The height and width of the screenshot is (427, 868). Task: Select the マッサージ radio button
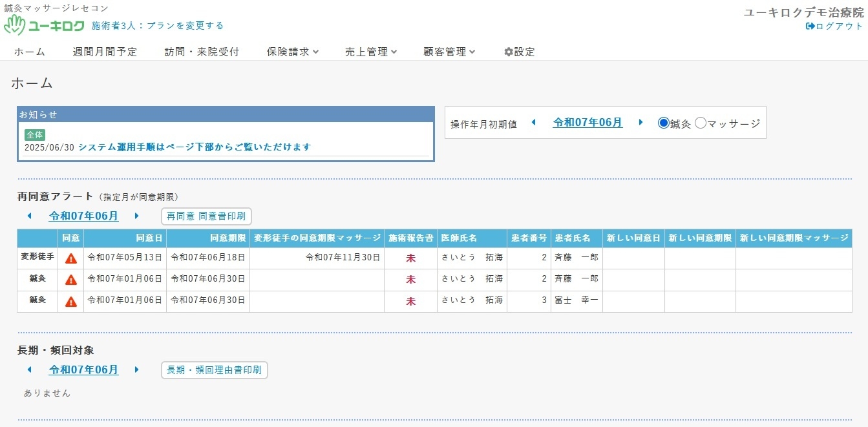(x=701, y=123)
